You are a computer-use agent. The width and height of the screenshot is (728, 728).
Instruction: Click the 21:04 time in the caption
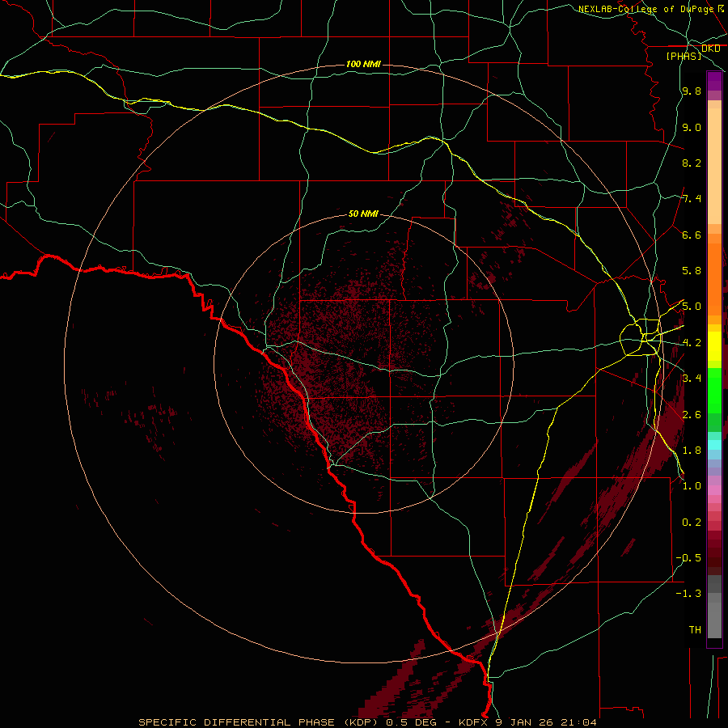578,722
